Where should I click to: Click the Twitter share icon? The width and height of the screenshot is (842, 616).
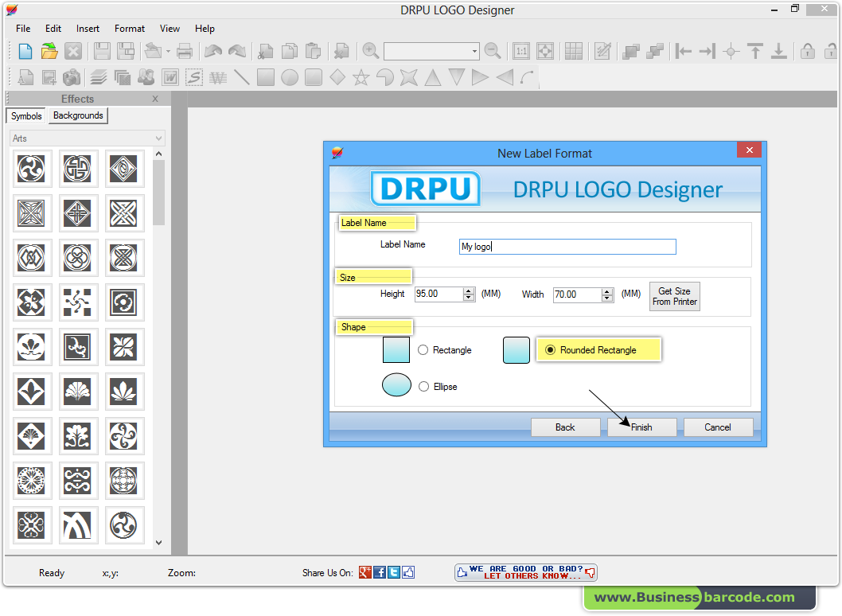[x=394, y=572]
